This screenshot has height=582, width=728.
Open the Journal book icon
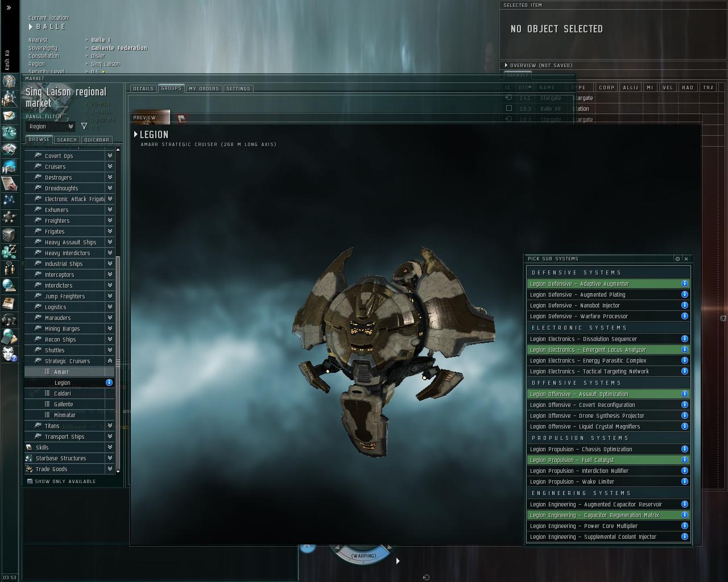[x=9, y=302]
